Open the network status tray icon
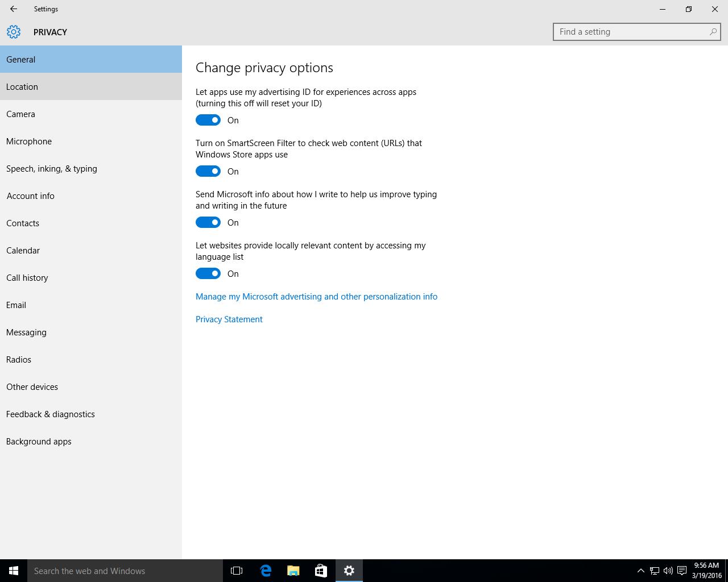The width and height of the screenshot is (728, 582). [x=655, y=571]
